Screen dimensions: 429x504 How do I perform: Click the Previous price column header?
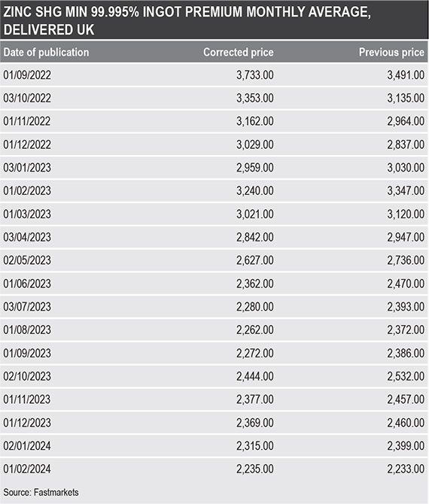tap(391, 53)
